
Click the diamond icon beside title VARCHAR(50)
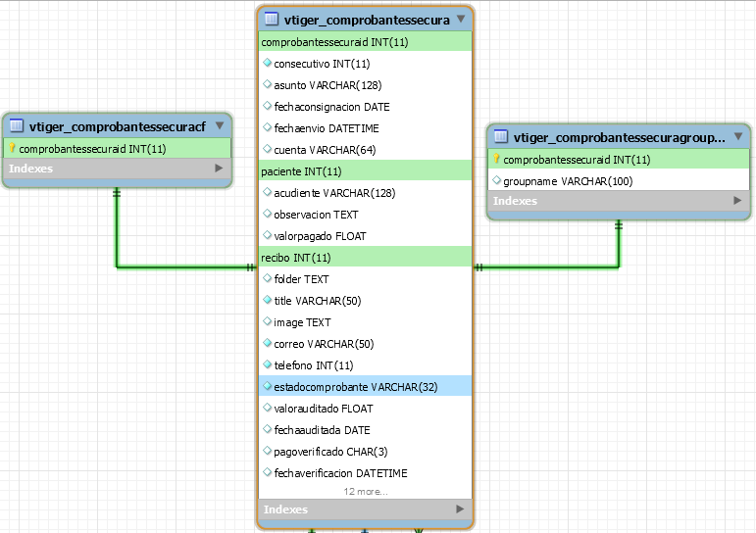click(x=267, y=300)
